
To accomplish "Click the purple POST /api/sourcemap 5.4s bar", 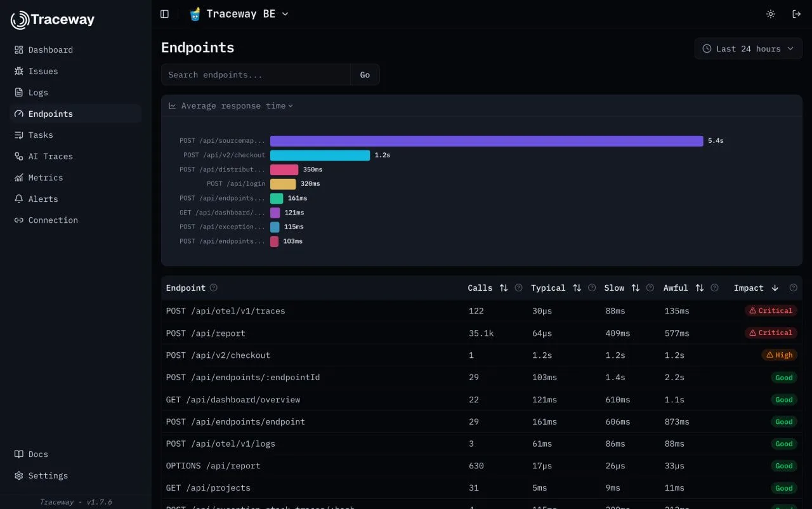I will tap(487, 141).
